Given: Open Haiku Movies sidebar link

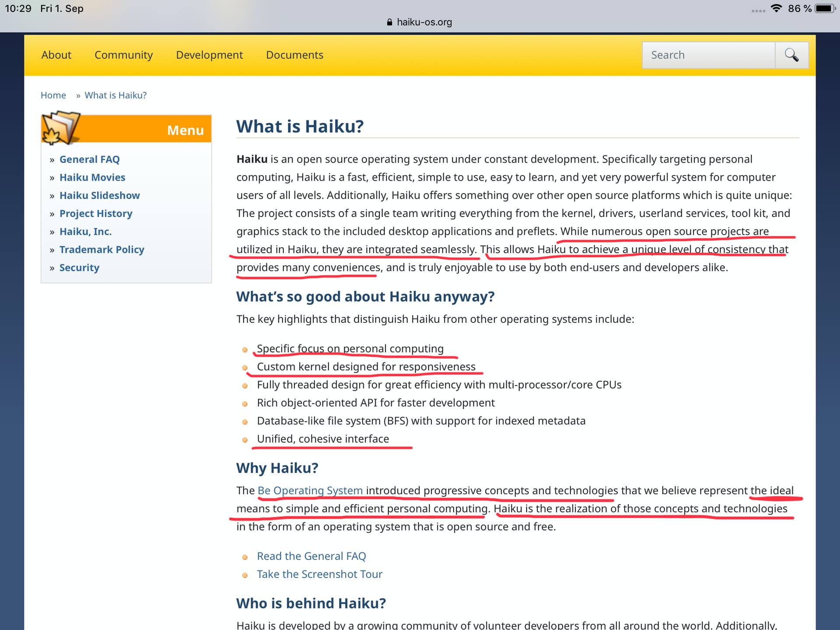Looking at the screenshot, I should pos(92,177).
